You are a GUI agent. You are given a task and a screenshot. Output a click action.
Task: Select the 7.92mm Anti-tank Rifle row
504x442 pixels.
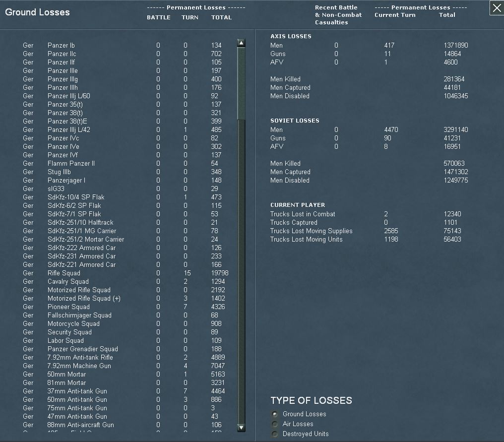[x=126, y=358]
